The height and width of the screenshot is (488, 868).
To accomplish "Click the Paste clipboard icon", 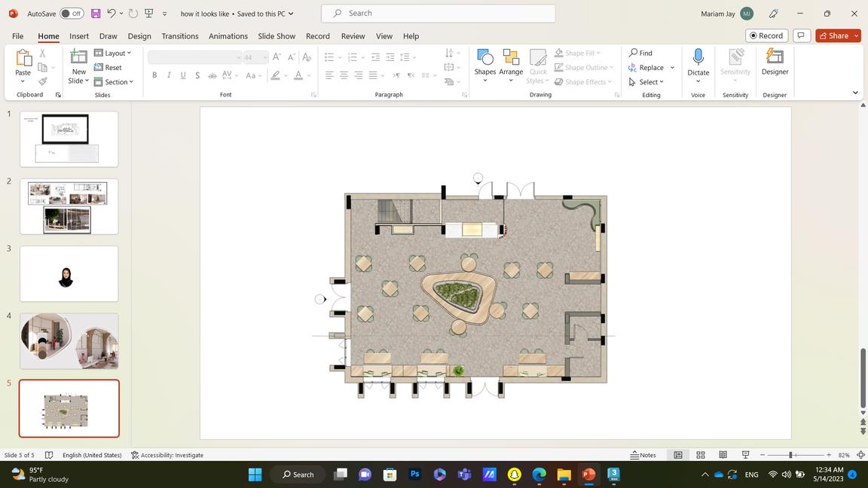I will click(x=23, y=57).
